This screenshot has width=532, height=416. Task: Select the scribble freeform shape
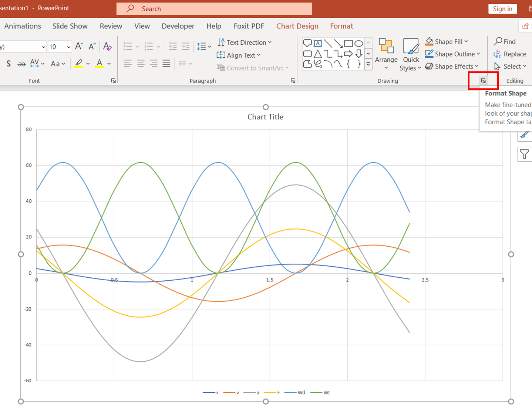pyautogui.click(x=318, y=64)
